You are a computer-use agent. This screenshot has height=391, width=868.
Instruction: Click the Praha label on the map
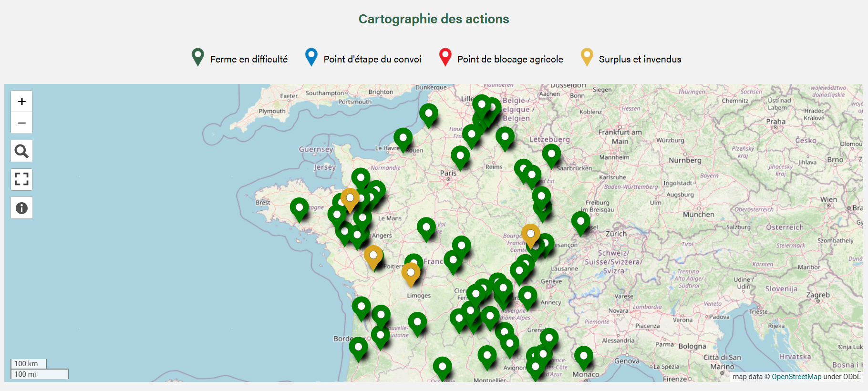tap(776, 122)
